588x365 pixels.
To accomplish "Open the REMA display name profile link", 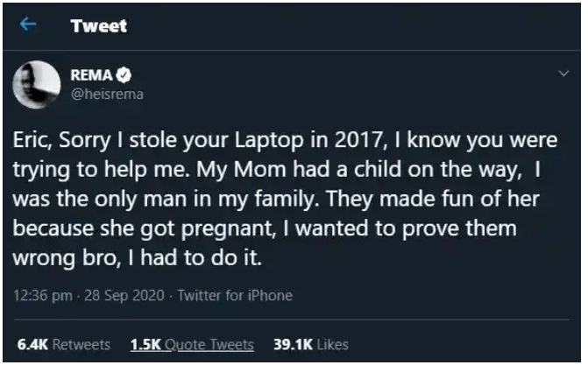I will [91, 75].
